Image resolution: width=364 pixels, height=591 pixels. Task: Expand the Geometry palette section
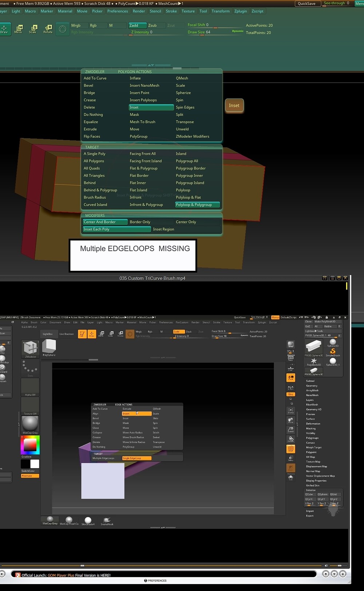(x=312, y=386)
